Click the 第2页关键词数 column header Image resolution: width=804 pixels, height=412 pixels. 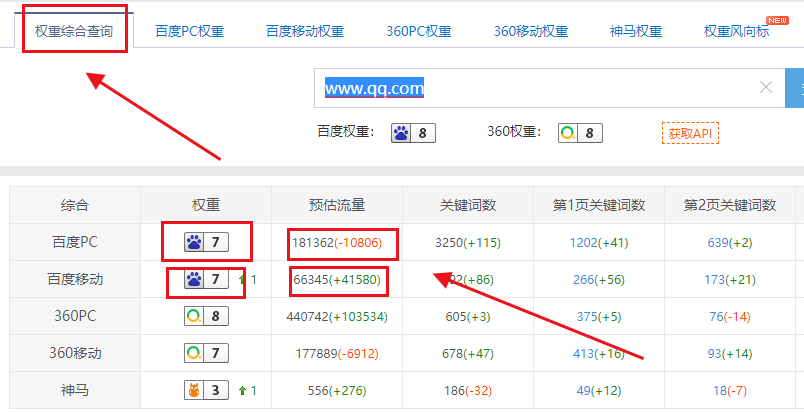(x=730, y=205)
